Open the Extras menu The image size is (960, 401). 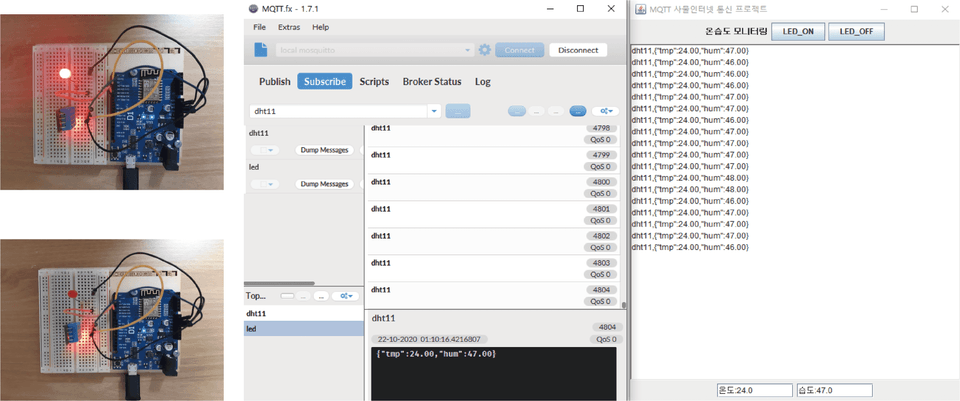click(289, 27)
